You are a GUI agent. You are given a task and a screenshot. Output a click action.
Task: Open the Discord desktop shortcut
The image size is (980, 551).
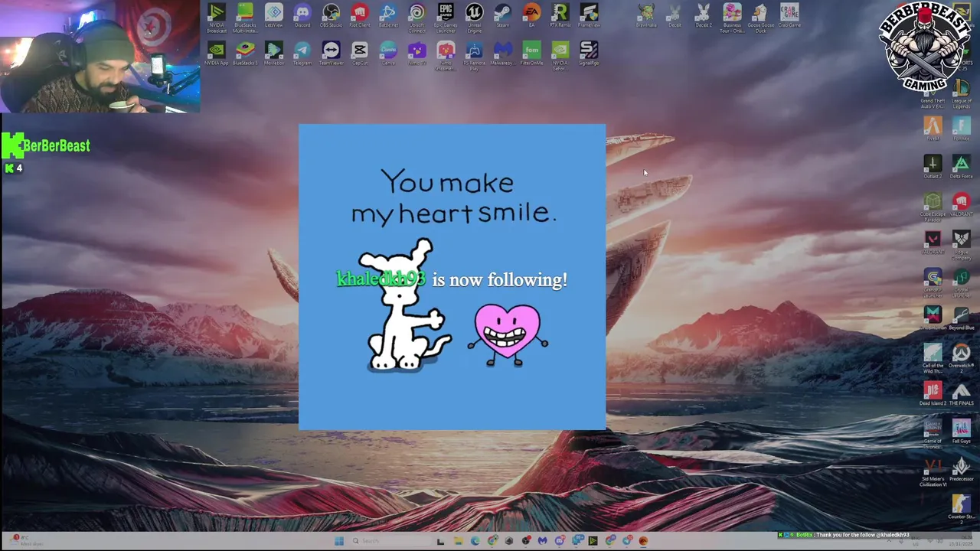pos(302,16)
